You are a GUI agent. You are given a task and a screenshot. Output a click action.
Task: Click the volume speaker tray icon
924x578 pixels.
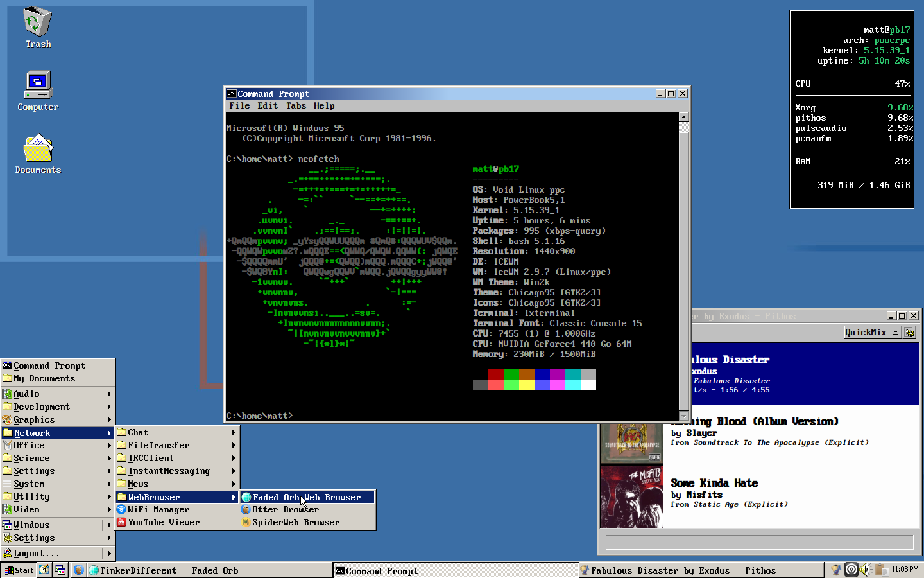[x=866, y=570]
